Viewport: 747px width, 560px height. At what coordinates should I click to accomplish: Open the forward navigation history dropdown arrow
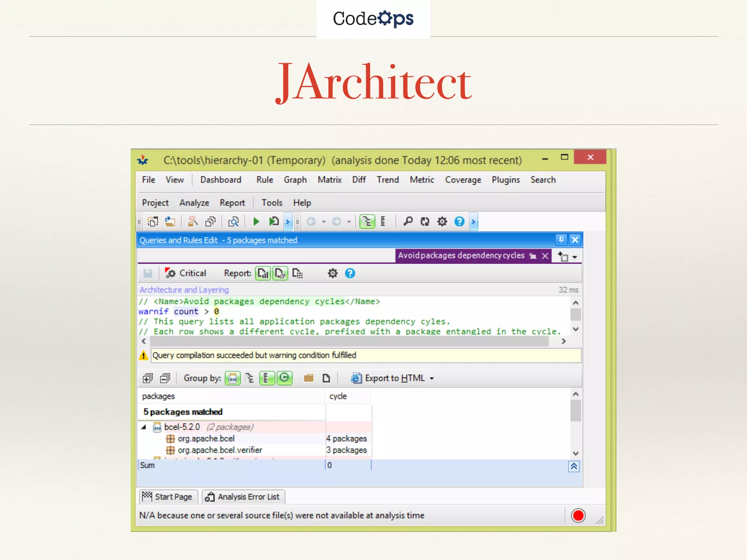(x=349, y=222)
